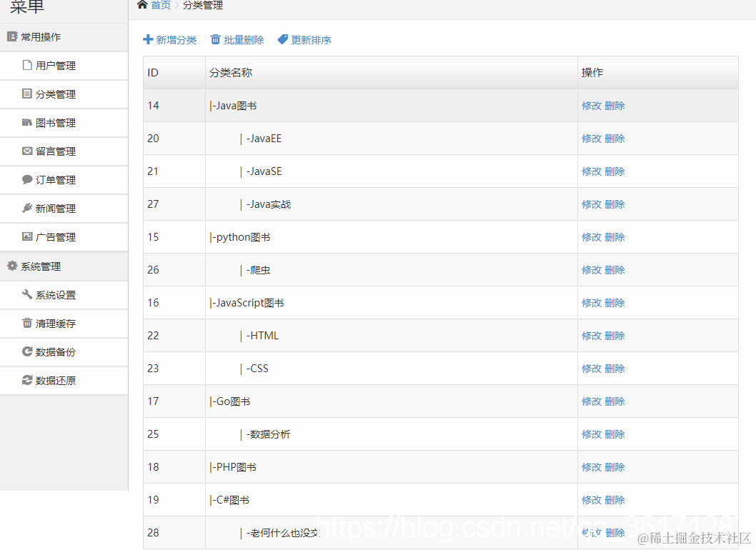Click 删除 on the python图书 row

[x=616, y=236]
